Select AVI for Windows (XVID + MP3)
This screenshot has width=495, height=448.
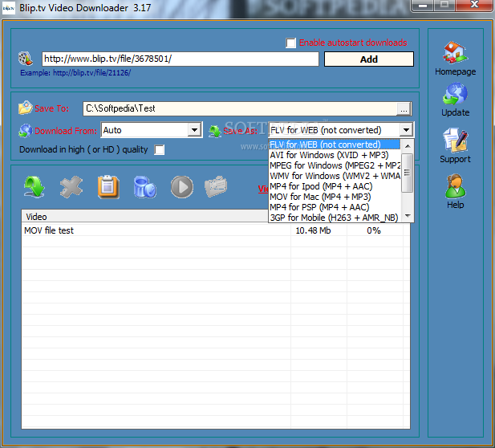335,155
